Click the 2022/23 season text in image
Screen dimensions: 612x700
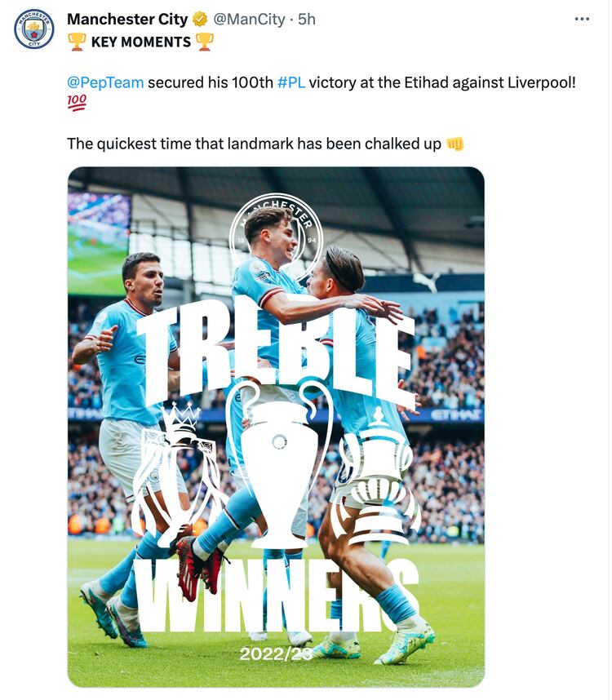tap(276, 654)
